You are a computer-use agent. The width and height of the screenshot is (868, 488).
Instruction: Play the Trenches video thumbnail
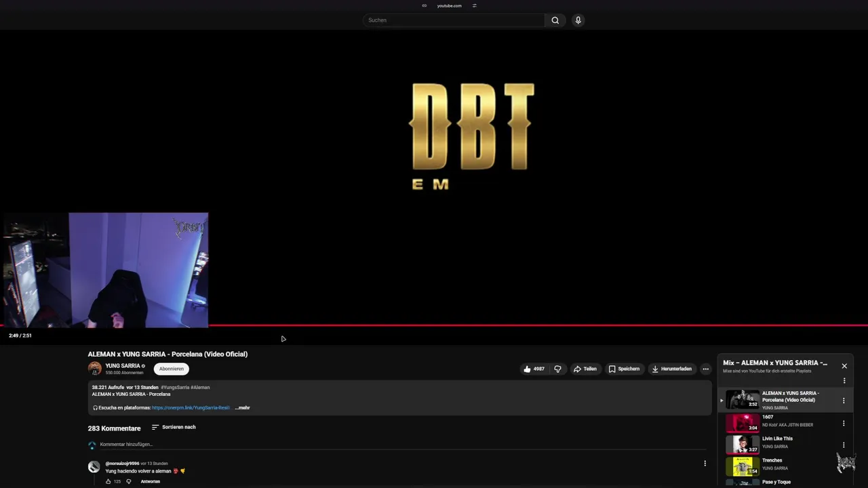click(x=743, y=466)
